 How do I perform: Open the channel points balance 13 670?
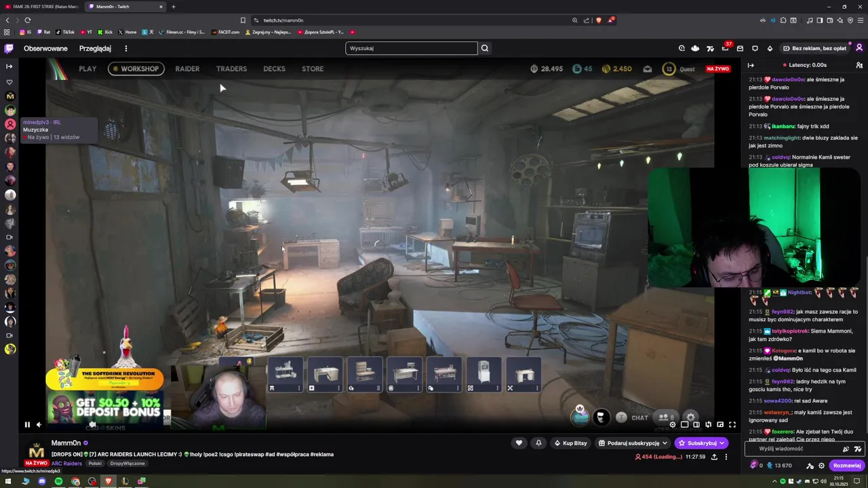point(779,466)
